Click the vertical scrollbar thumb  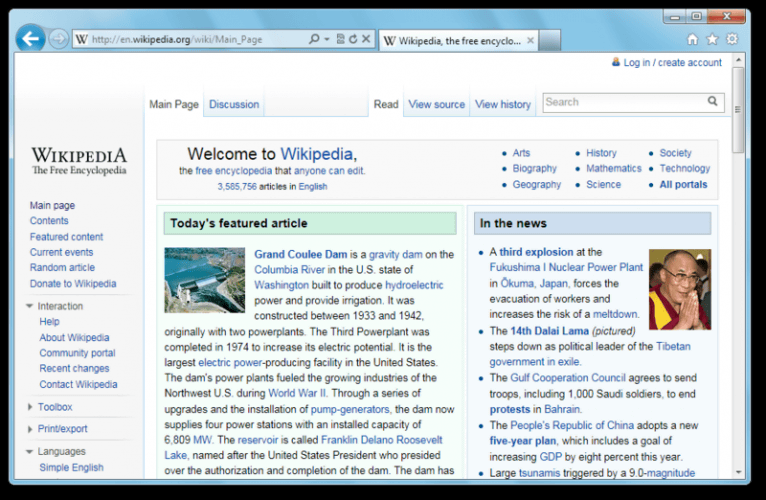[x=738, y=110]
